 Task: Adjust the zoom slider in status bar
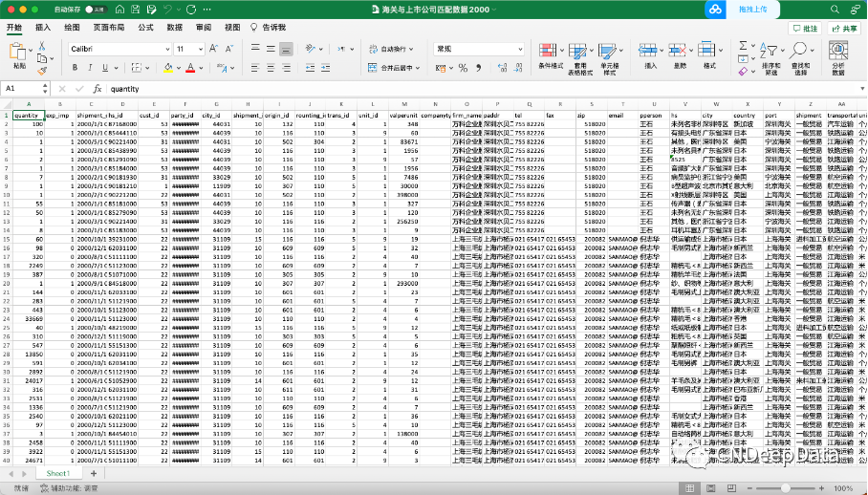785,488
